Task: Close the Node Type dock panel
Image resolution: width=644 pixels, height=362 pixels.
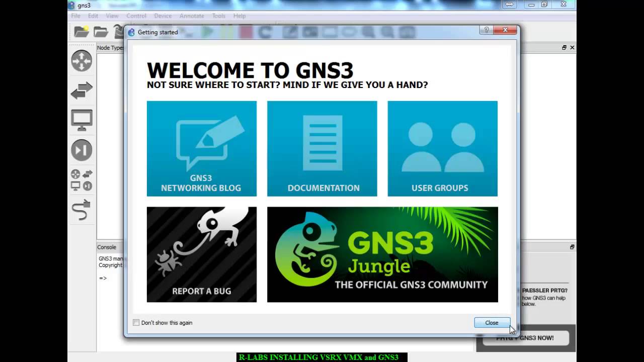Action: click(572, 47)
